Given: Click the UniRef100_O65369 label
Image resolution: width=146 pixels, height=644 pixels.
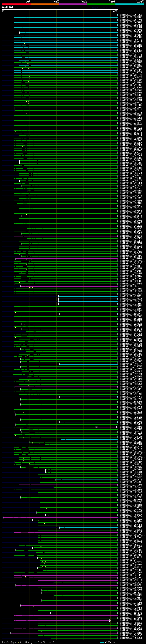Looking at the screenshot, I should click(131, 60).
